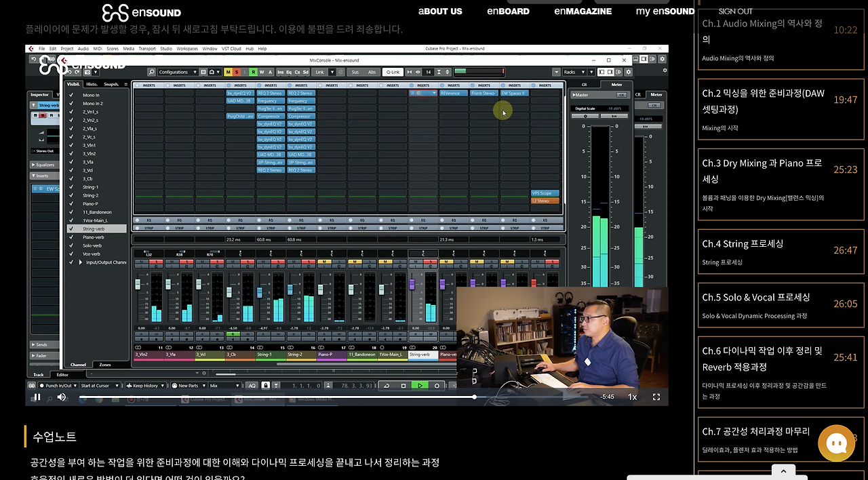Open the Racks dropdown
This screenshot has width=868, height=480.
[x=574, y=72]
